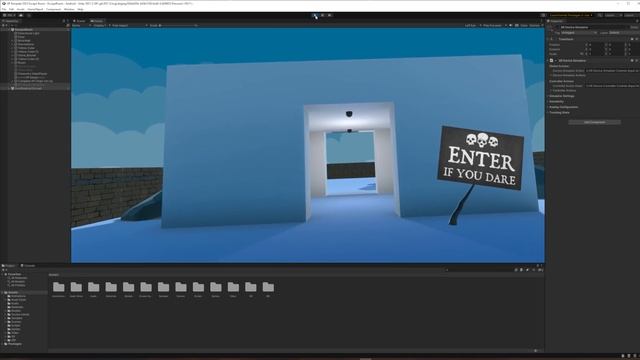Switch to the Console tab
Viewport: 640px width, 360px height.
coord(29,266)
